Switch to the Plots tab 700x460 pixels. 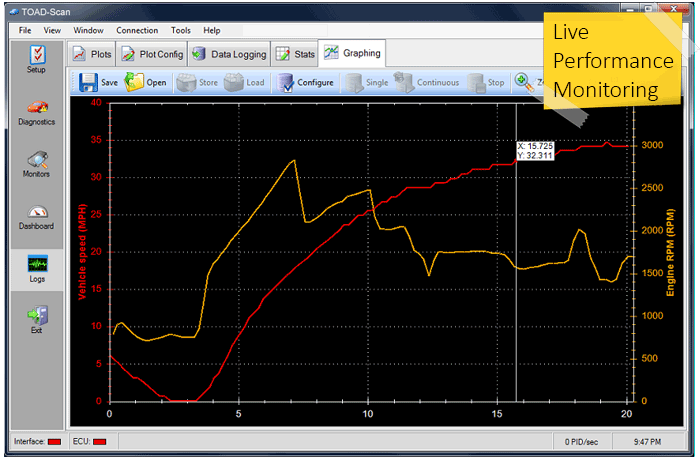[92, 54]
